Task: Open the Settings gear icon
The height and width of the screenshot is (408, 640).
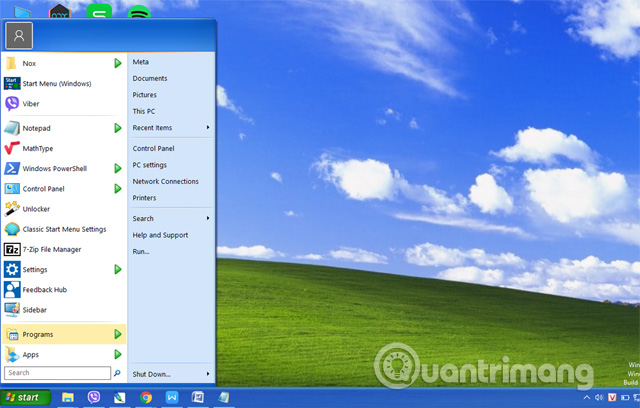Action: pyautogui.click(x=12, y=269)
